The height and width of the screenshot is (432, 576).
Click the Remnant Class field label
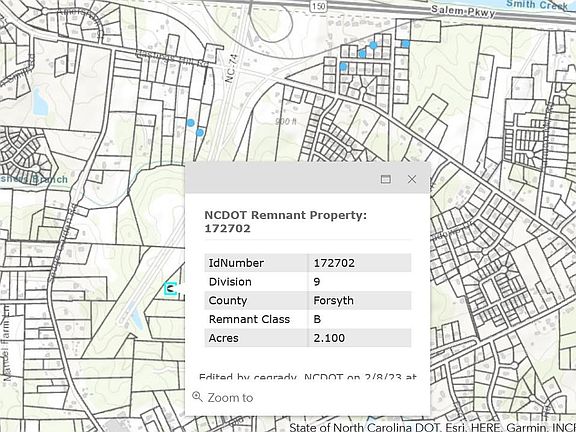click(x=249, y=319)
